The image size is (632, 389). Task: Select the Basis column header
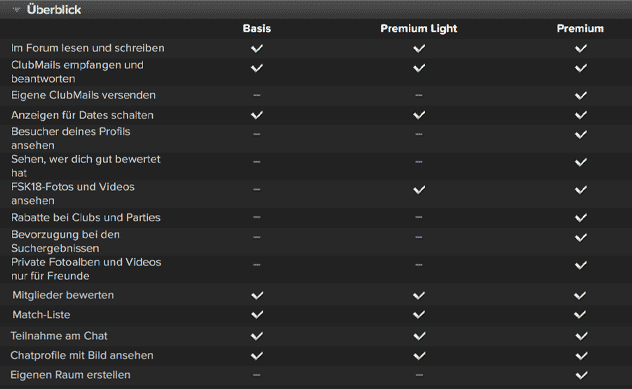click(257, 29)
